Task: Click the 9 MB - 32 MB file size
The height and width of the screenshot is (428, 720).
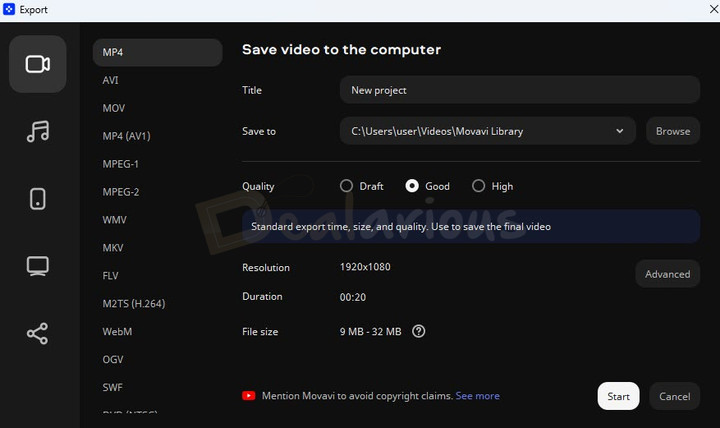Action: pos(371,332)
